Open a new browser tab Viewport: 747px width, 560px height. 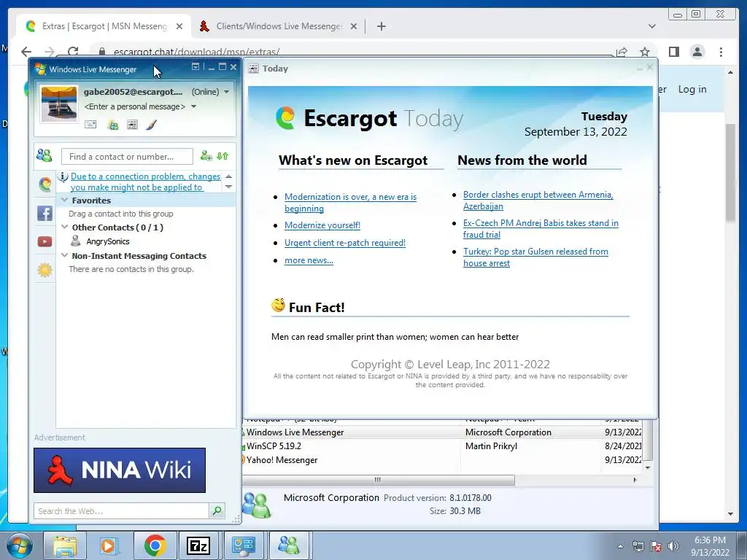tap(381, 26)
